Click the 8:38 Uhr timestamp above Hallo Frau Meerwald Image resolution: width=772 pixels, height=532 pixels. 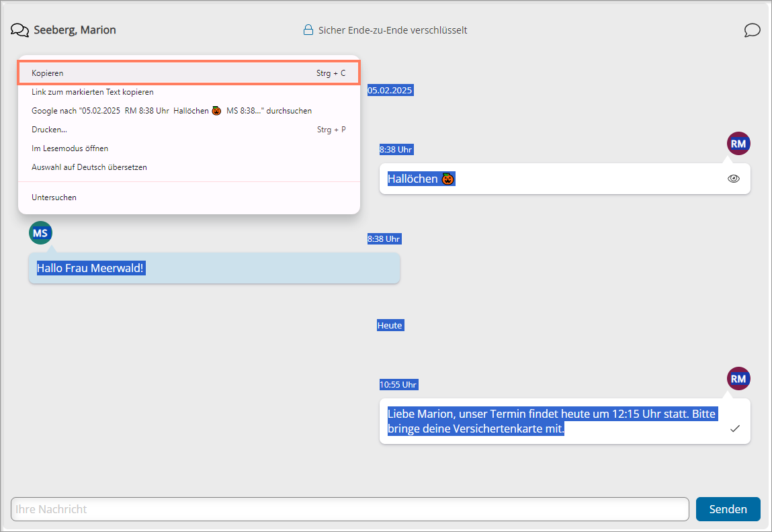tap(384, 238)
